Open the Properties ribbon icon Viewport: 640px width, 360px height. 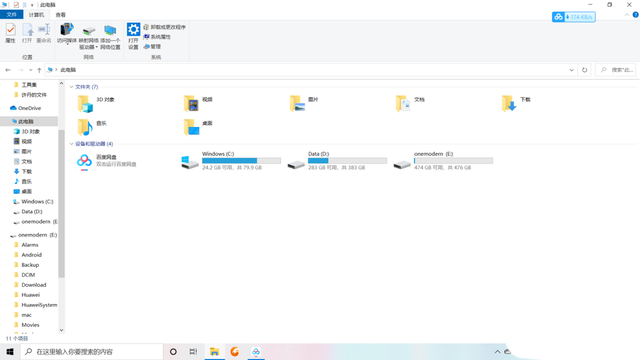tap(10, 30)
